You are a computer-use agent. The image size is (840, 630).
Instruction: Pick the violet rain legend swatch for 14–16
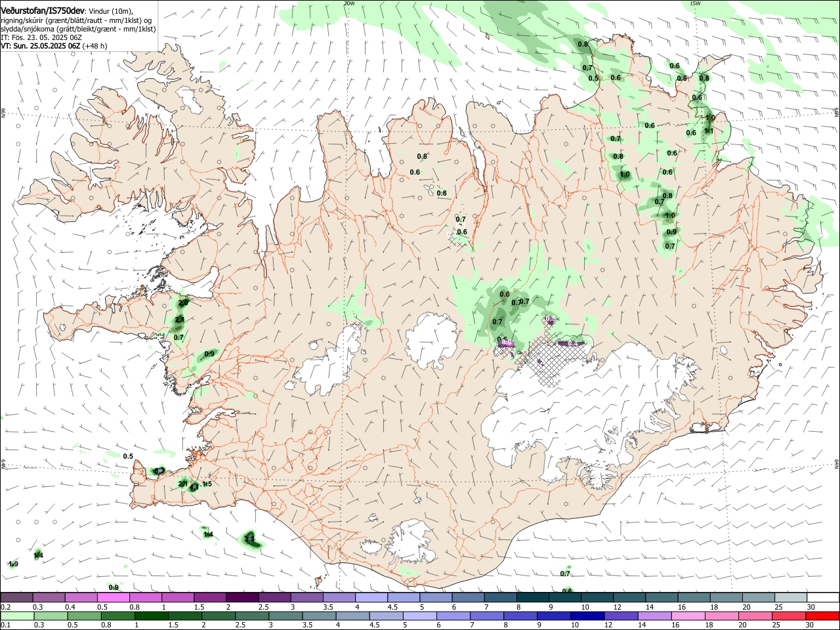click(x=655, y=616)
